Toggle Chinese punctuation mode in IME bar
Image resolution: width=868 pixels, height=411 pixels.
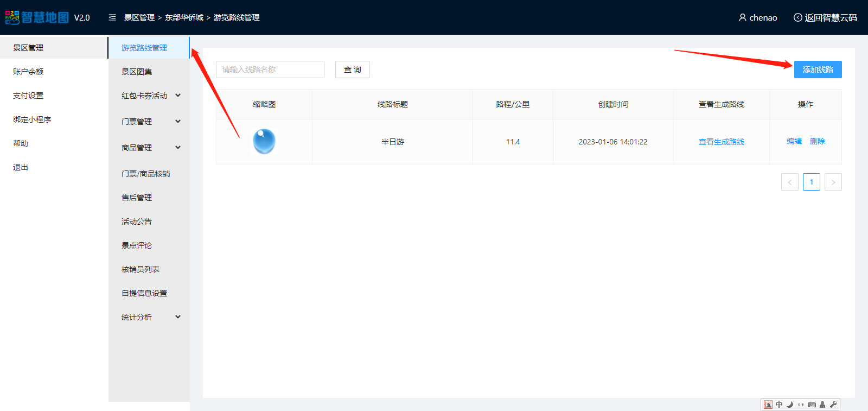point(801,404)
